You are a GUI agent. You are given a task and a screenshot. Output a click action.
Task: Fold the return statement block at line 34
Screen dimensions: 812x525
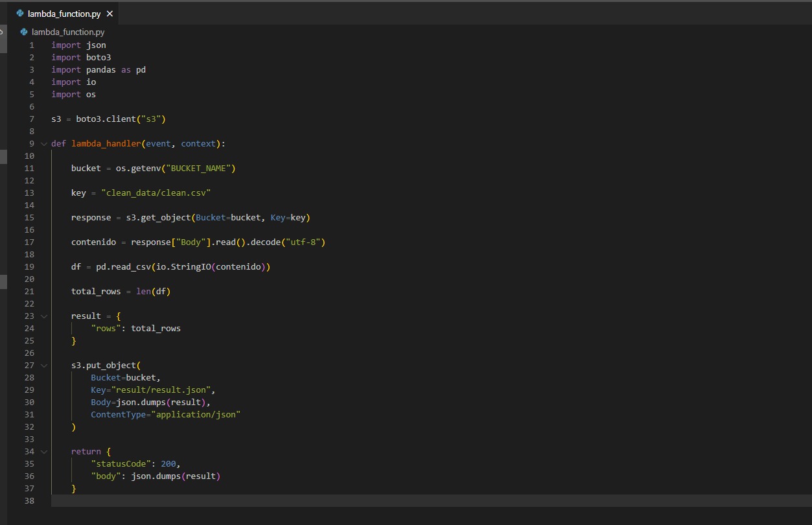(x=44, y=452)
